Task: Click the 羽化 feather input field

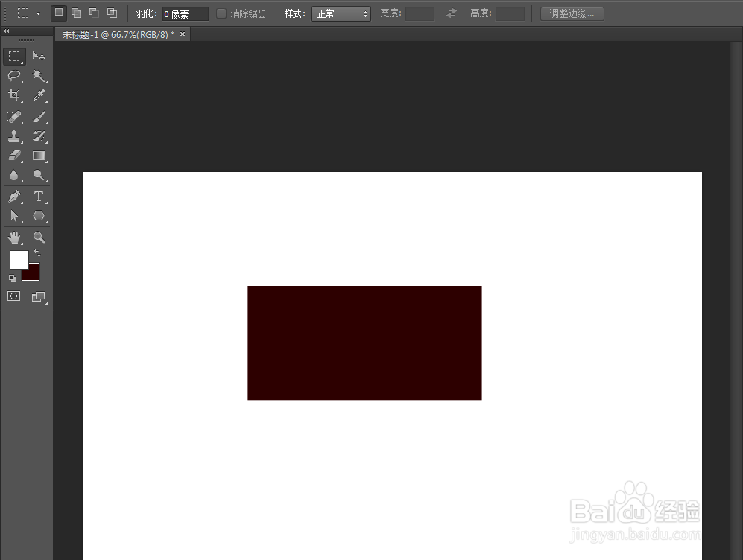Action: click(186, 13)
